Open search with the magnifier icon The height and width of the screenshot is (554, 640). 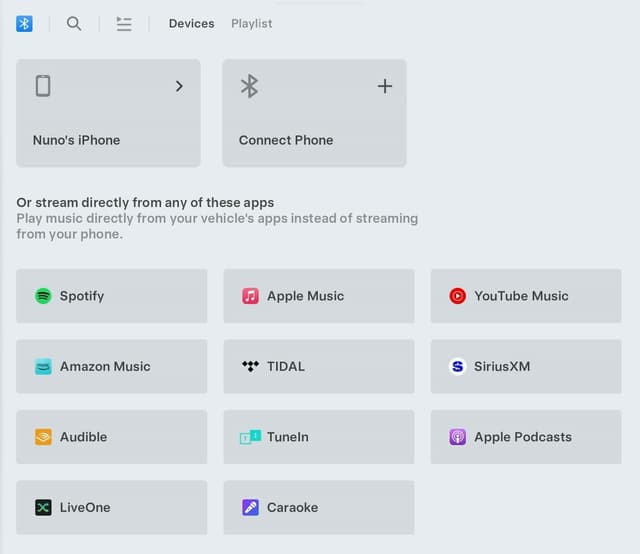point(74,23)
